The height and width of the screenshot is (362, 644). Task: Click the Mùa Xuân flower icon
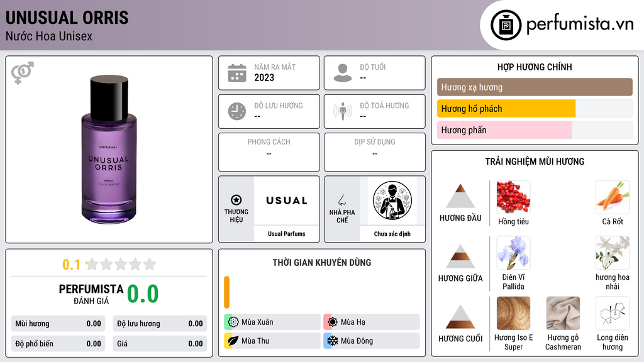[233, 322]
